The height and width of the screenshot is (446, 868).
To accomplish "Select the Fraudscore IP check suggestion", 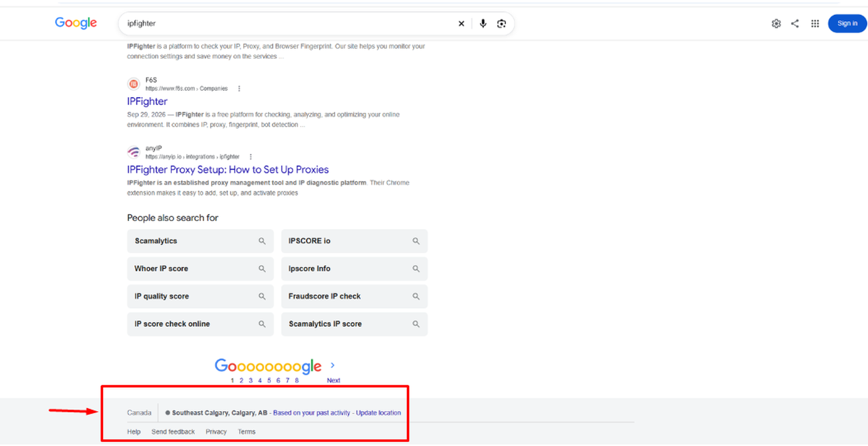I will [x=354, y=297].
